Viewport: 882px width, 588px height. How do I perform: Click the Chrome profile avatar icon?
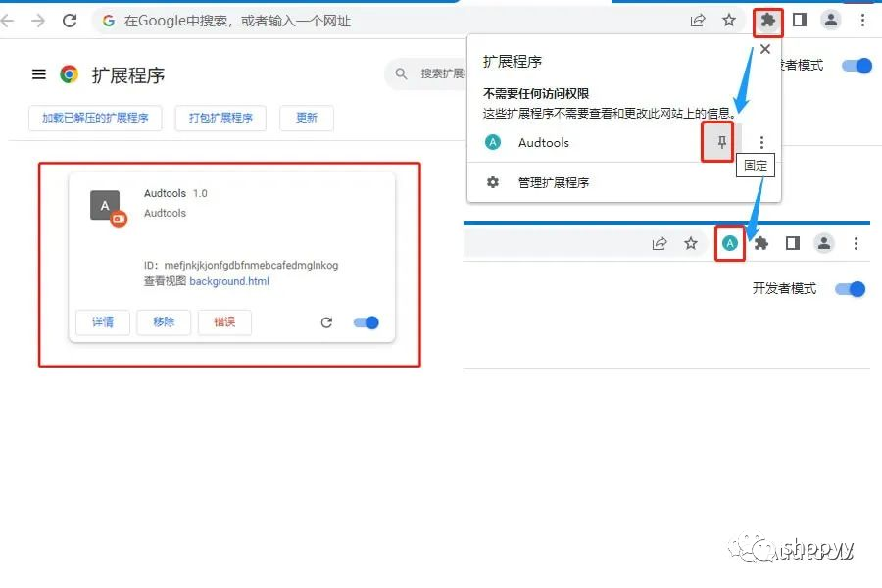click(x=831, y=20)
